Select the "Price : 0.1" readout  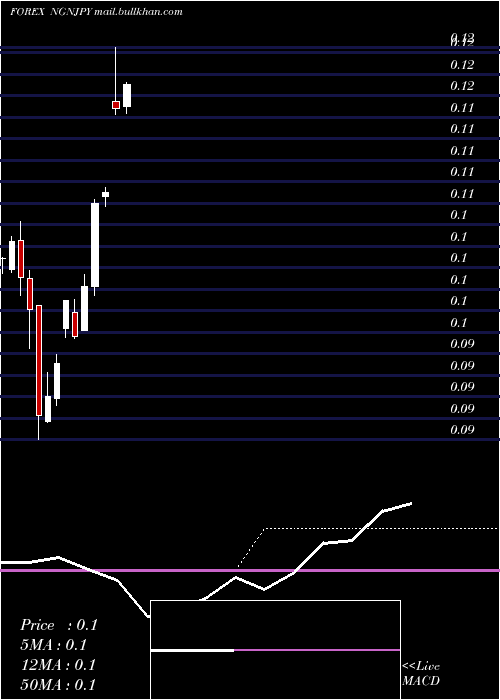(58, 625)
